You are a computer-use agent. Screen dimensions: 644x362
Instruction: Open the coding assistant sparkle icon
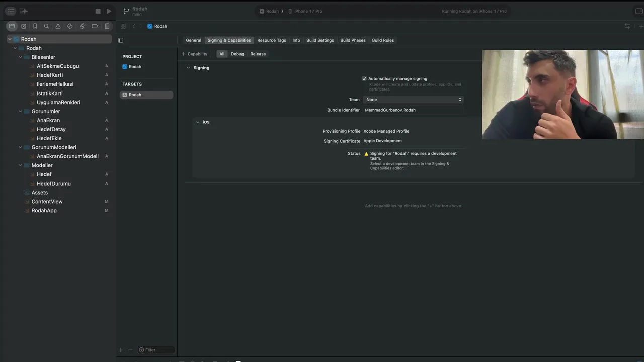click(x=24, y=11)
